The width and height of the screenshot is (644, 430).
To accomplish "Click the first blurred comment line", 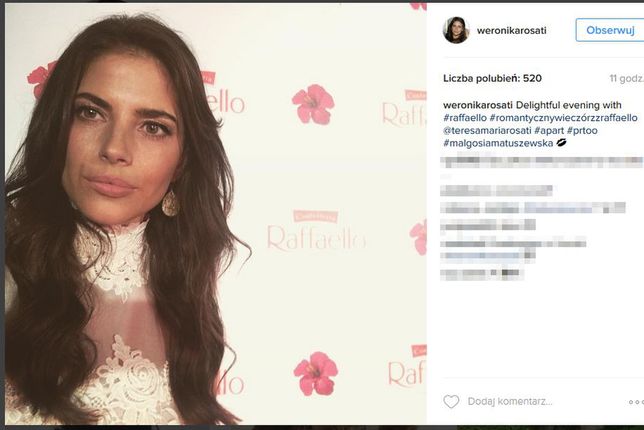I will click(541, 162).
